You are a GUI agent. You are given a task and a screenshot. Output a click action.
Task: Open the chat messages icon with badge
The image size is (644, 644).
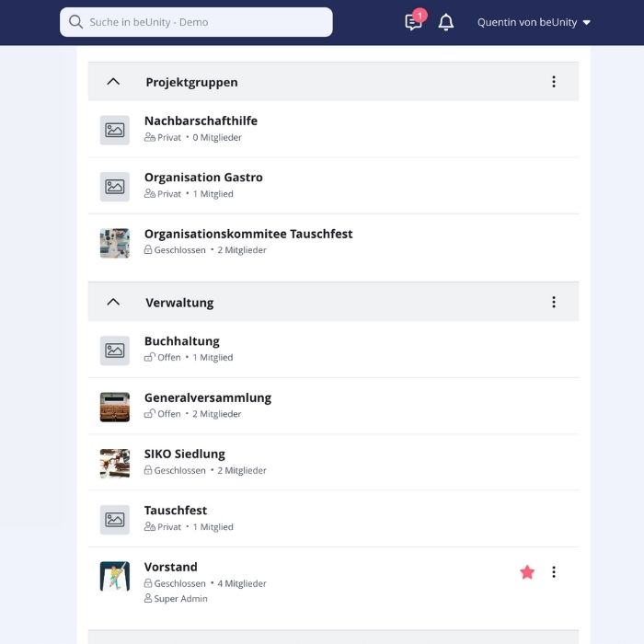pos(414,22)
